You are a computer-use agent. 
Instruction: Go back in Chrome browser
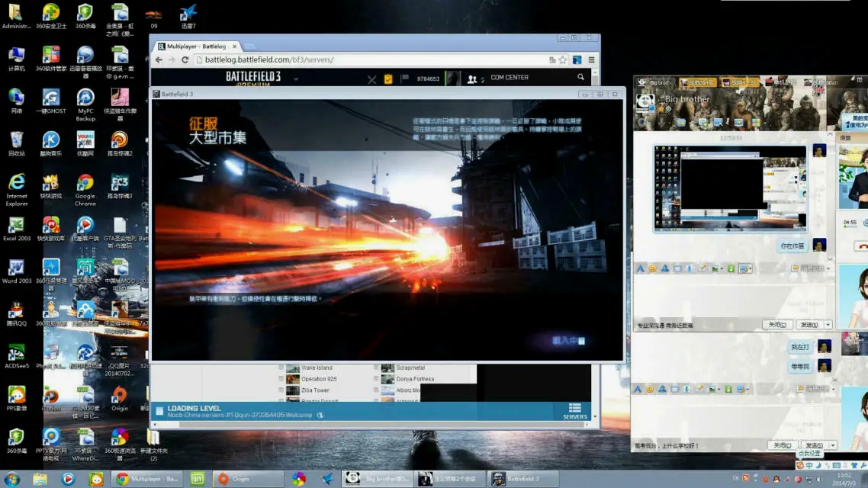pos(159,59)
